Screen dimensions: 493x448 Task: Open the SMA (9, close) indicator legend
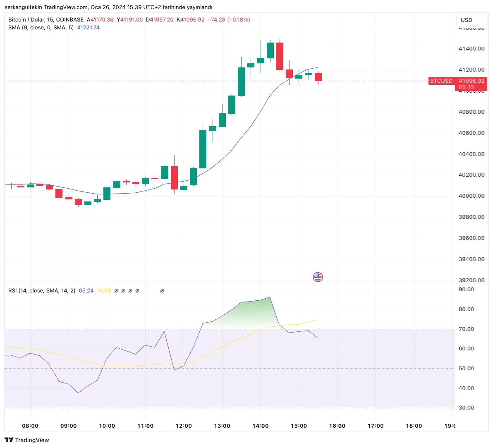click(x=41, y=27)
